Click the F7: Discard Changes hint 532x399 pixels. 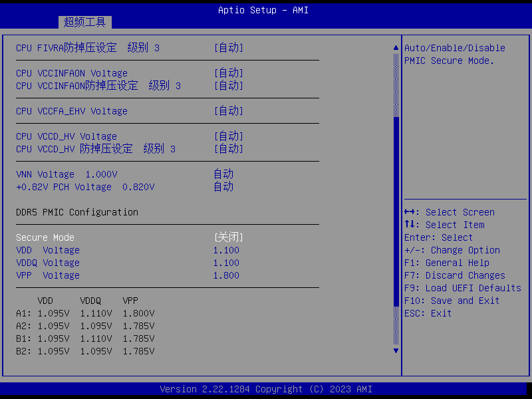[454, 275]
